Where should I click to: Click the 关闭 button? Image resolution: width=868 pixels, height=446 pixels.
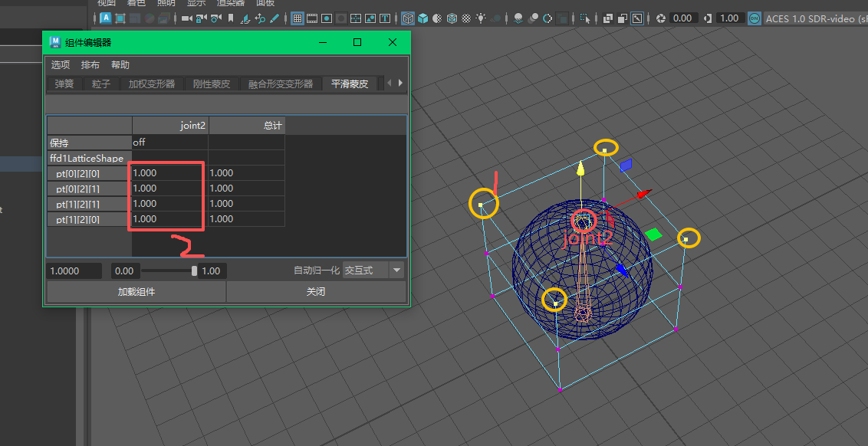pos(316,292)
